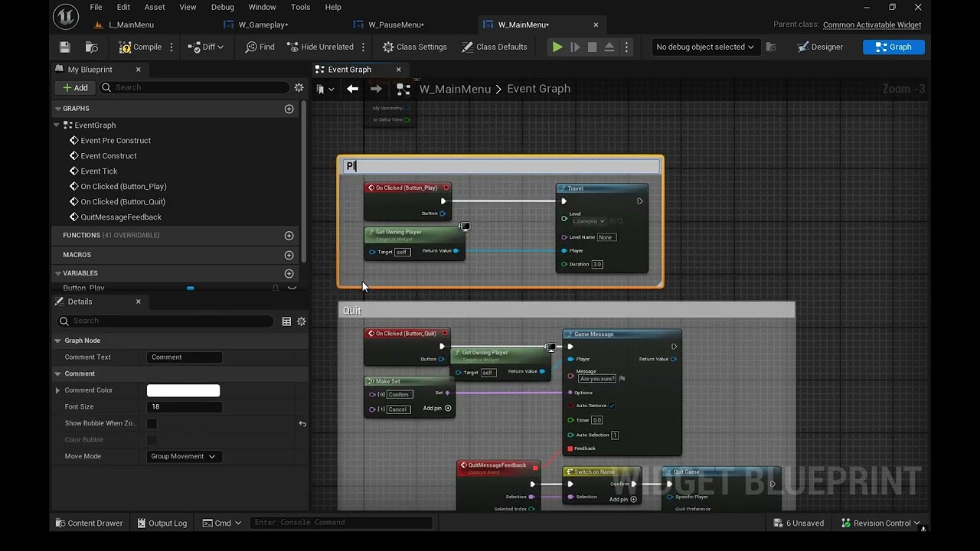Screen dimensions: 980x551
Task: Switch to Designer mode
Action: tap(819, 47)
